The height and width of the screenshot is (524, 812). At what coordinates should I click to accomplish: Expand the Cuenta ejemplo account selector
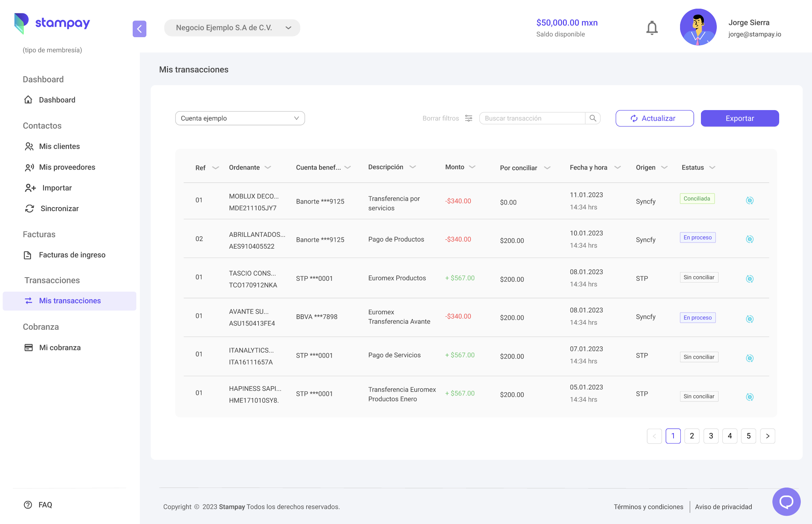pos(240,118)
